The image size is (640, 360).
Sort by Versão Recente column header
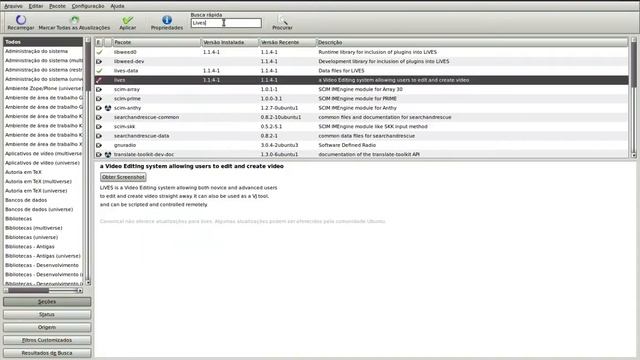click(288, 42)
